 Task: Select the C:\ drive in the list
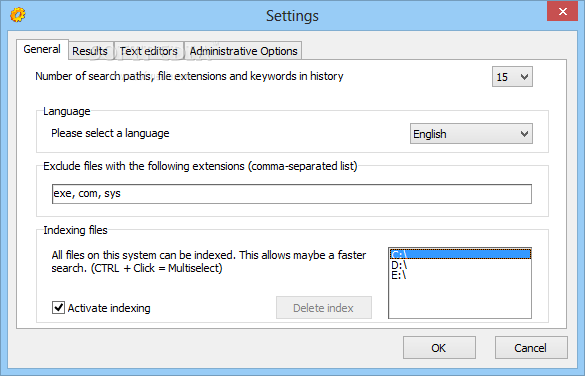pos(460,254)
